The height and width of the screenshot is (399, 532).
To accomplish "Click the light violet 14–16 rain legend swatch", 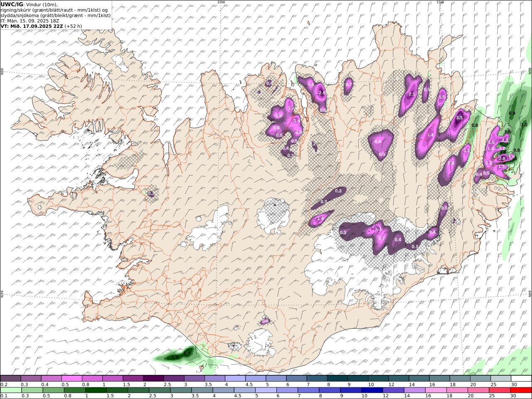I will point(415,390).
